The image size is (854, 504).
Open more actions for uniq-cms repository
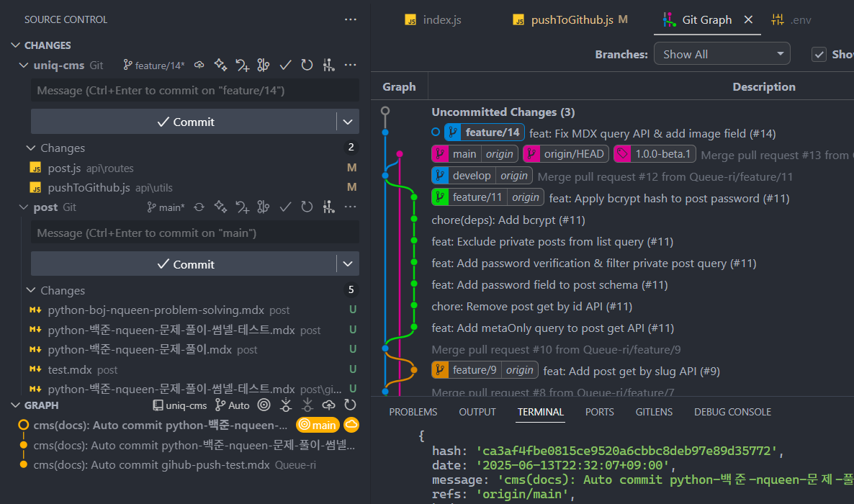point(350,66)
